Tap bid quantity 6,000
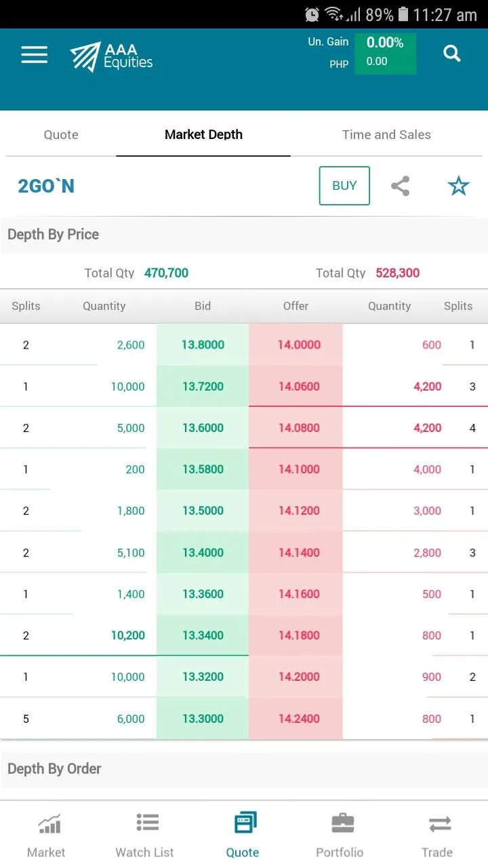The width and height of the screenshot is (488, 868). click(x=131, y=719)
